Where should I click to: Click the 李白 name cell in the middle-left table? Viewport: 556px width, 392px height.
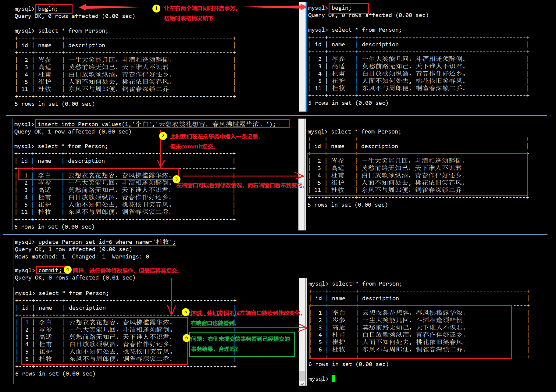(x=45, y=175)
